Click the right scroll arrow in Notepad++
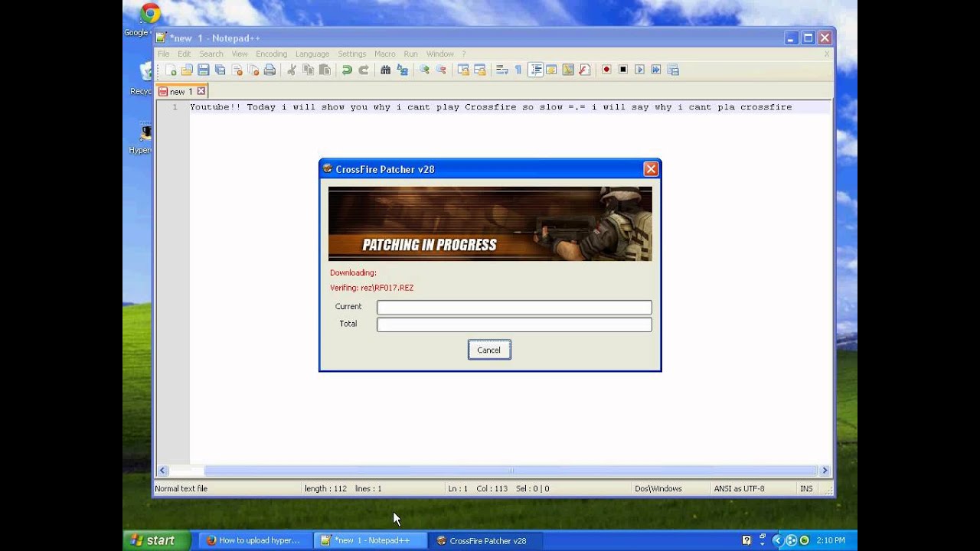This screenshot has width=980, height=551. (x=825, y=470)
